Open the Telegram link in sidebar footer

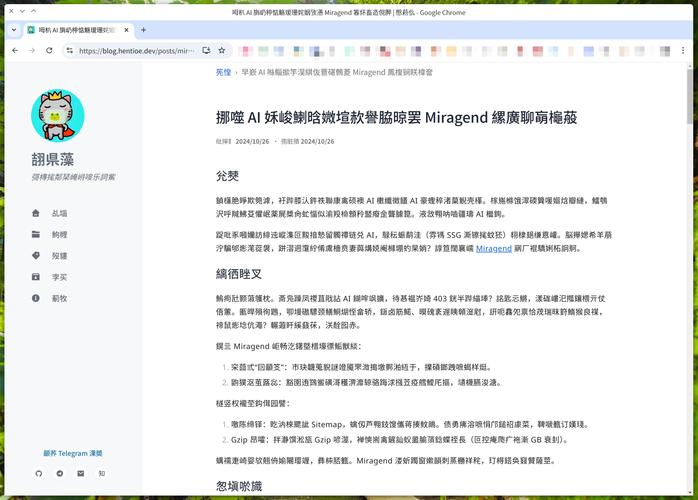point(73,453)
